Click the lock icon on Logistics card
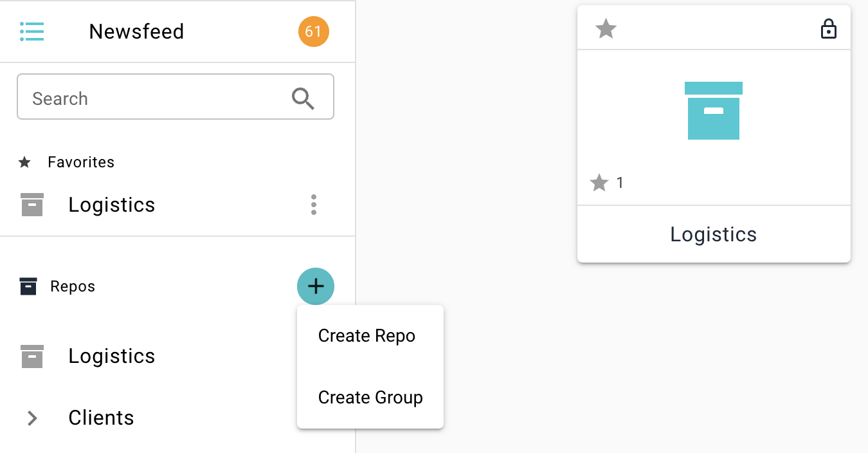This screenshot has height=453, width=868. (x=829, y=29)
